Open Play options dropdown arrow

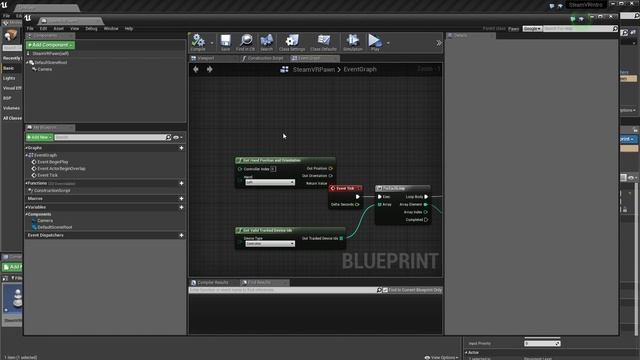pyautogui.click(x=388, y=43)
